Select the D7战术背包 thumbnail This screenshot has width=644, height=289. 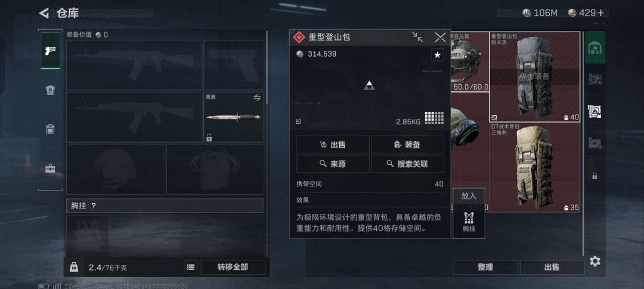(535, 167)
